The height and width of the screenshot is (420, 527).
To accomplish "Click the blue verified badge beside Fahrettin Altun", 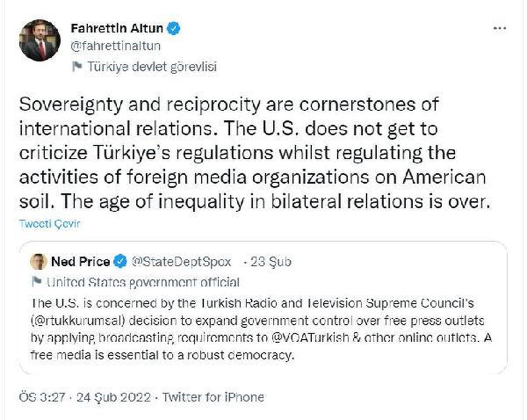I will tap(175, 29).
